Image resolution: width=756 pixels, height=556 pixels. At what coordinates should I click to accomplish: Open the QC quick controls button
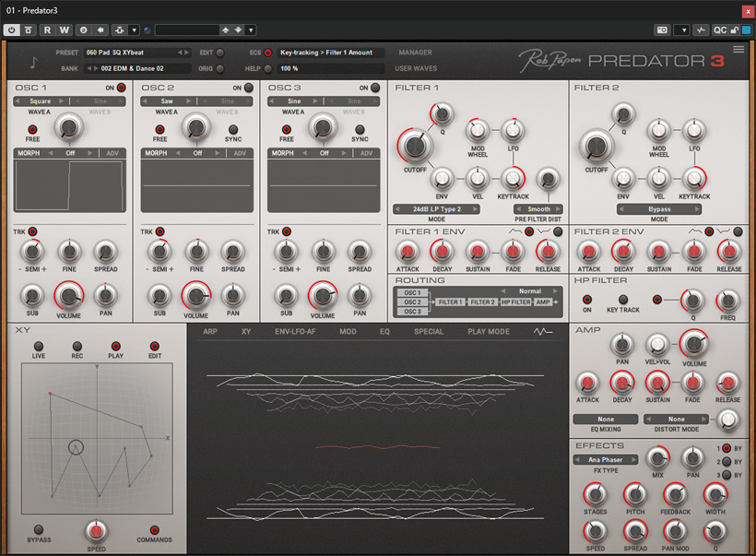(x=719, y=30)
